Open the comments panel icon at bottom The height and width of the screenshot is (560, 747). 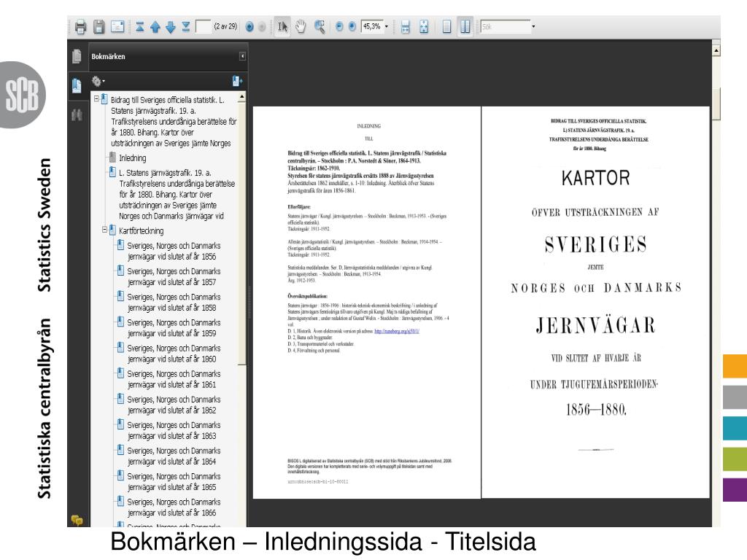pos(77,520)
